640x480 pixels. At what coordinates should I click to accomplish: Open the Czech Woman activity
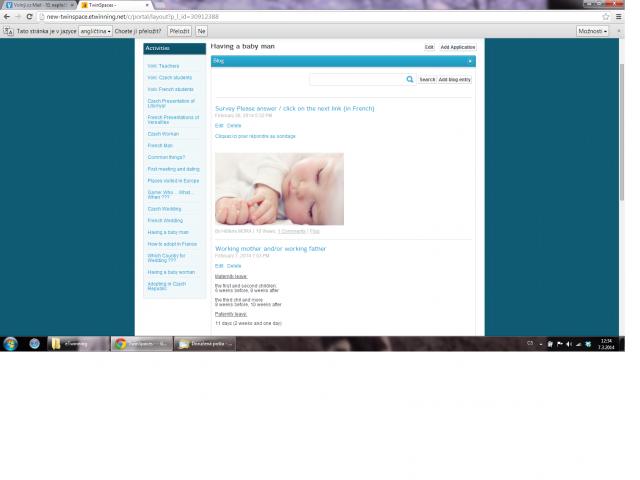pyautogui.click(x=163, y=134)
